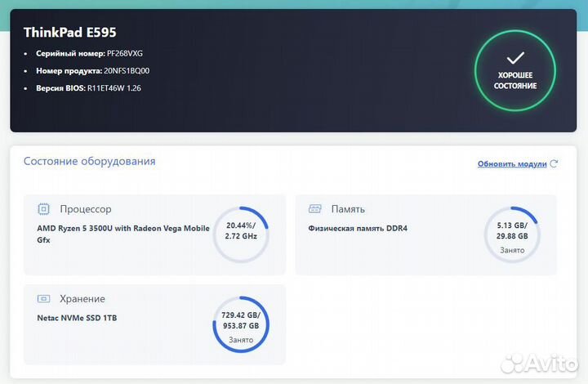The width and height of the screenshot is (588, 384).
Task: Click the ThinkPad E595 title
Action: point(70,33)
